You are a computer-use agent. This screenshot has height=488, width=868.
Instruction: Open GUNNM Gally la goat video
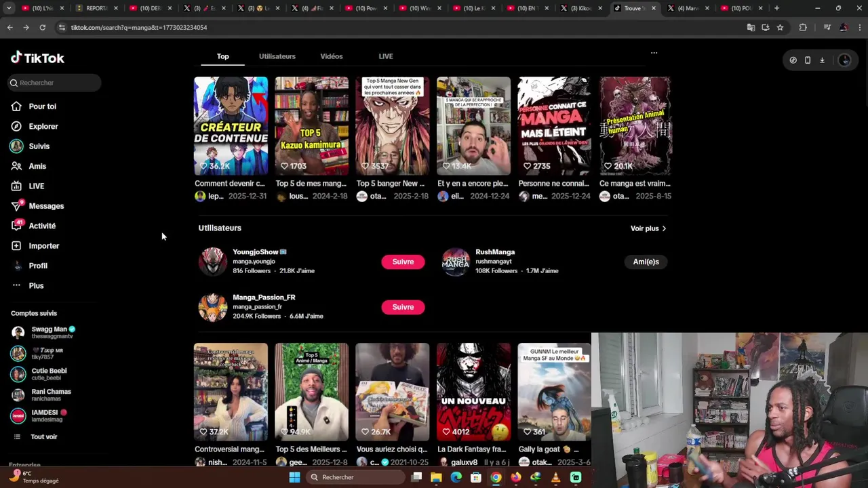coord(555,392)
